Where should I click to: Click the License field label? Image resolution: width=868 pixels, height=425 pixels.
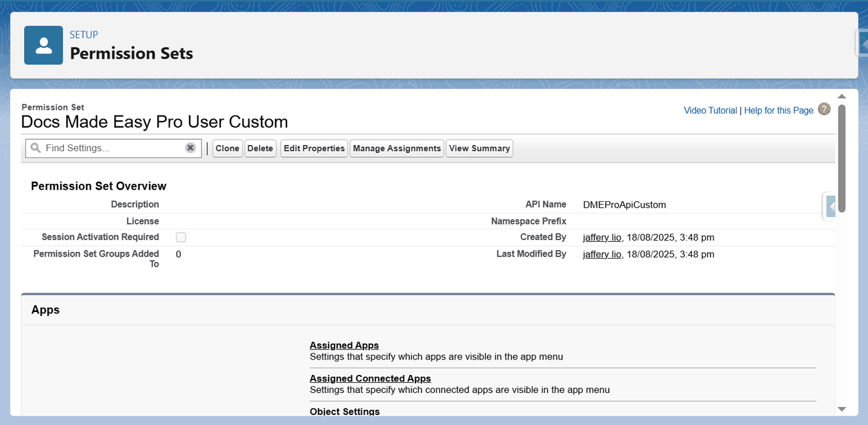143,221
